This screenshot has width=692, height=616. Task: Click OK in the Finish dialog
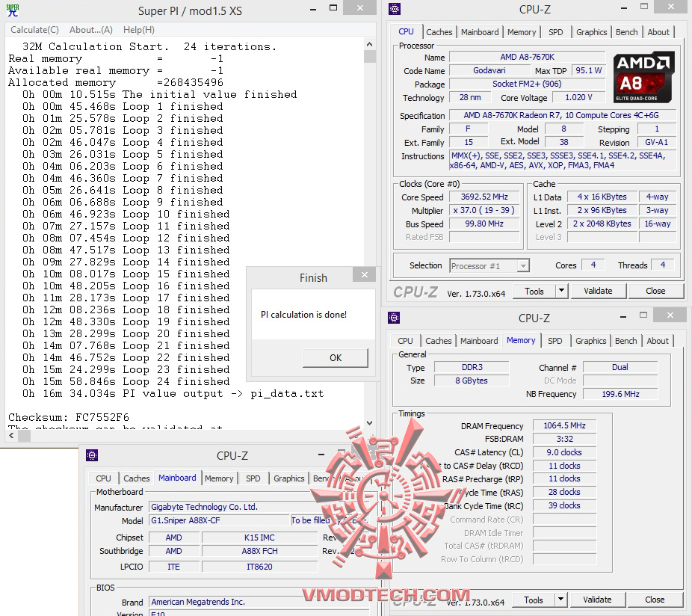tap(336, 357)
